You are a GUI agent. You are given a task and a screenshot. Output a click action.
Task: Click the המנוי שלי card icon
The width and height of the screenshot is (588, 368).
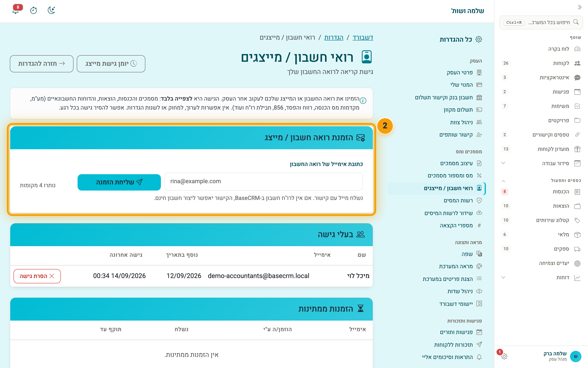pyautogui.click(x=479, y=85)
